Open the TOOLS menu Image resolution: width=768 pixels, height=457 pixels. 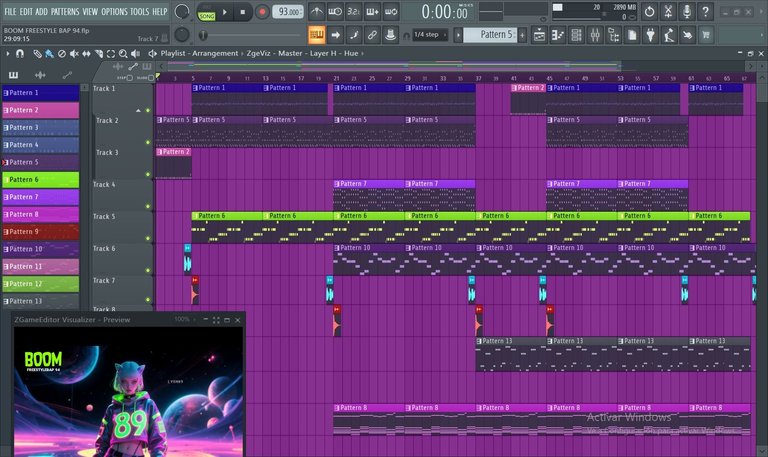tap(140, 11)
